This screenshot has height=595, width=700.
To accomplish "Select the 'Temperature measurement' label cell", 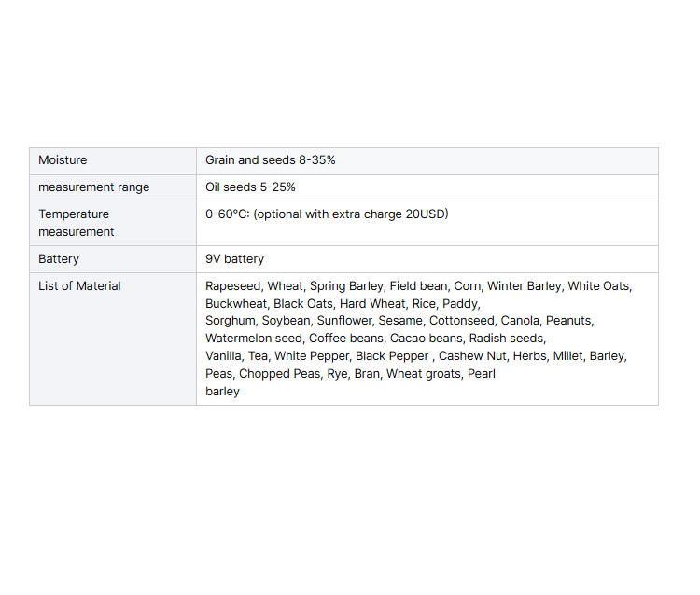I will 113,224.
